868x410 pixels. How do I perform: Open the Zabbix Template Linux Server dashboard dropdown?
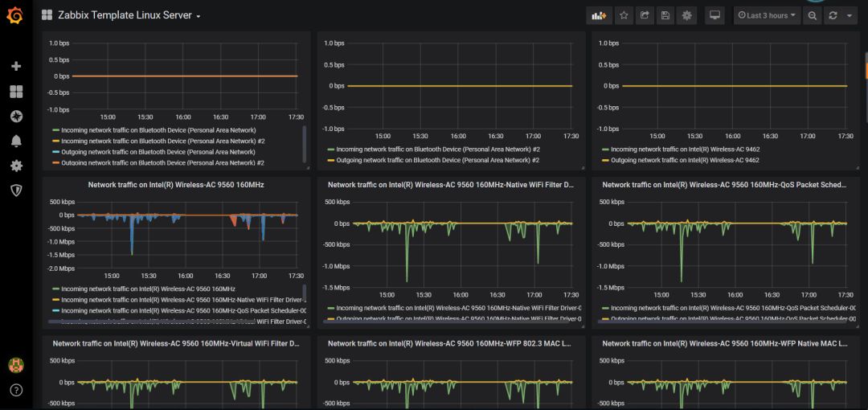click(x=129, y=15)
